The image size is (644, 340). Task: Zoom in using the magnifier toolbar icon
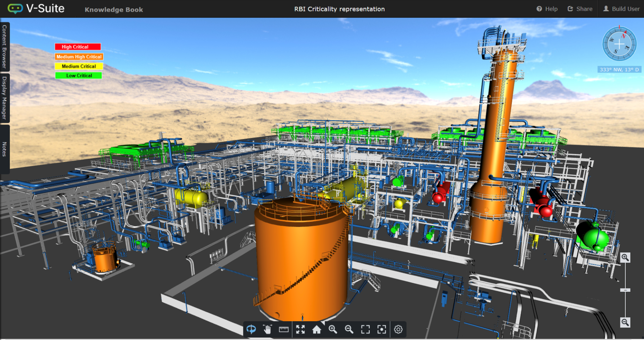pos(333,329)
